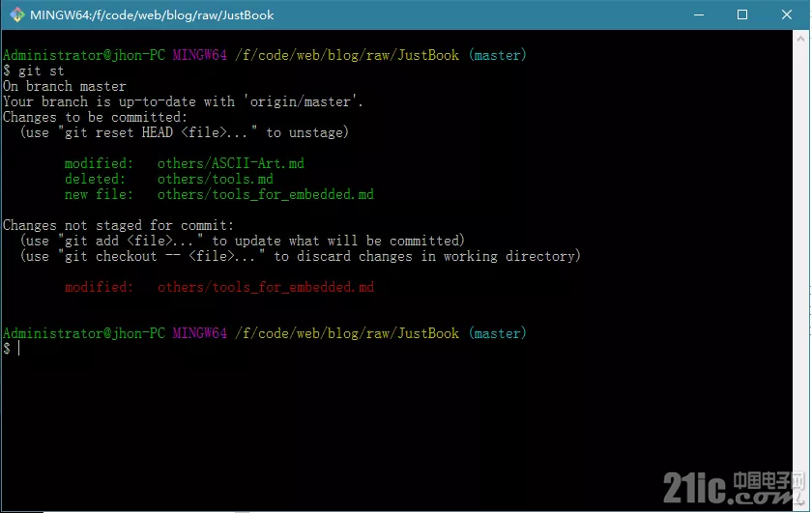
Task: Click the line 'On branch master'
Action: point(64,86)
